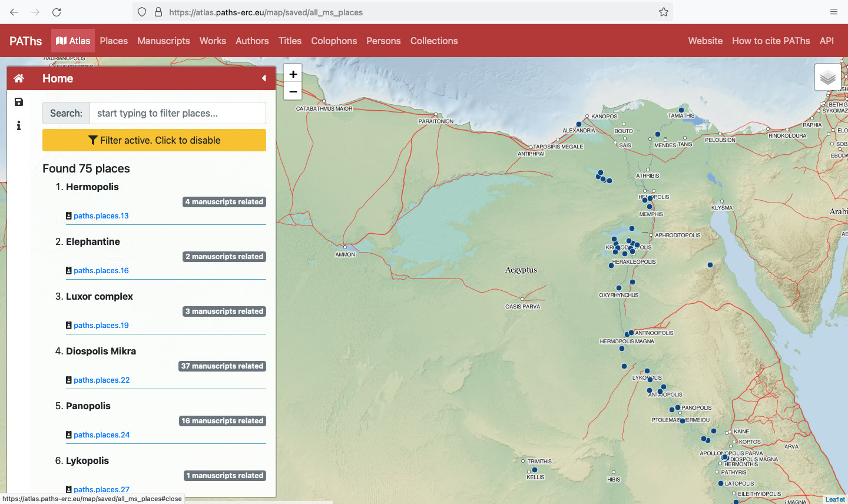The image size is (848, 504).
Task: Select the Diospolis Mikra place entry
Action: (x=101, y=351)
